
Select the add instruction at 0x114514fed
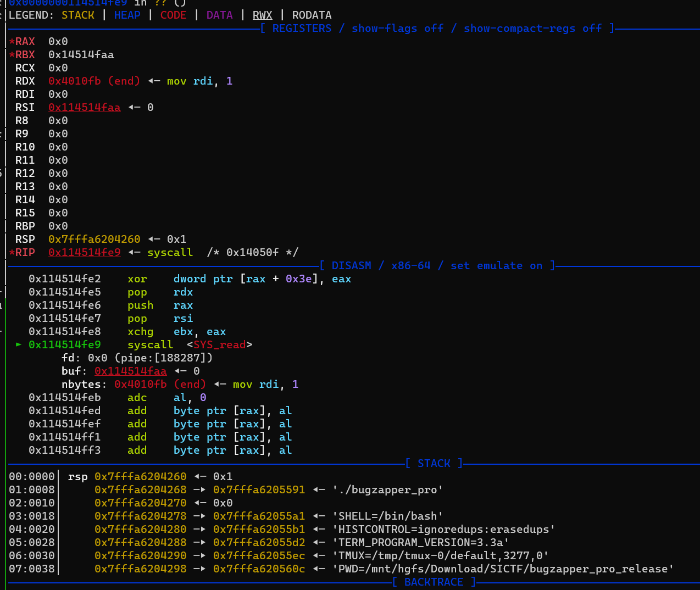coord(160,410)
